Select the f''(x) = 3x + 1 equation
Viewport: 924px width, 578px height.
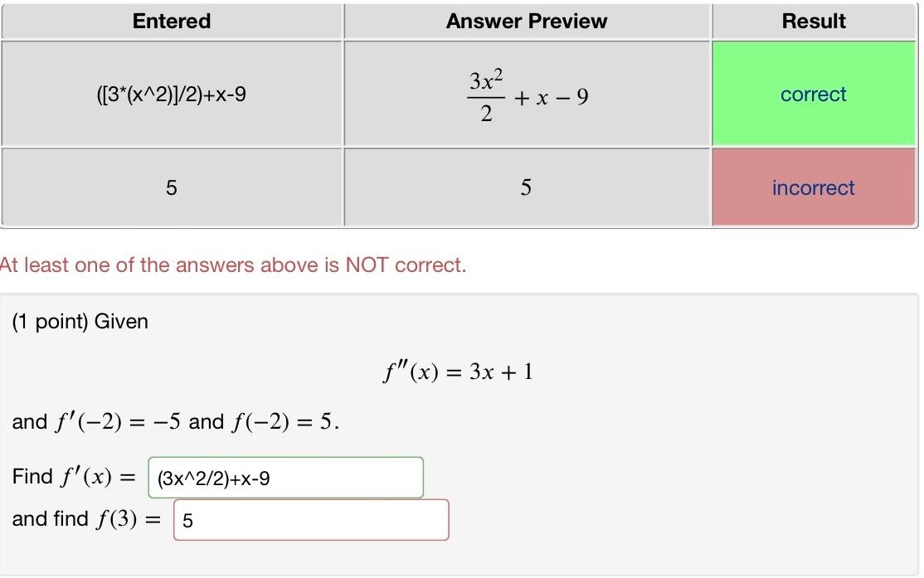pyautogui.click(x=459, y=371)
